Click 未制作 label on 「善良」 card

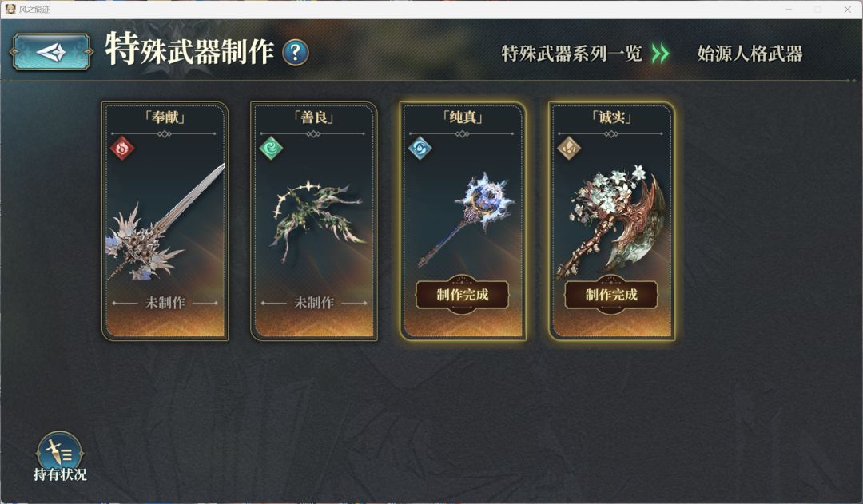[314, 303]
